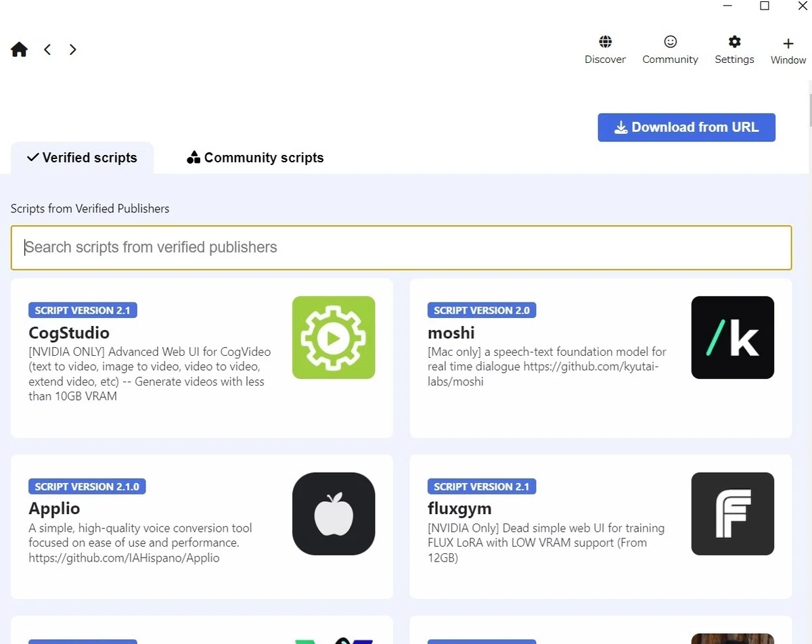Click the 'Scripts from Verified Publishers' label
This screenshot has height=644, width=812.
click(x=90, y=208)
